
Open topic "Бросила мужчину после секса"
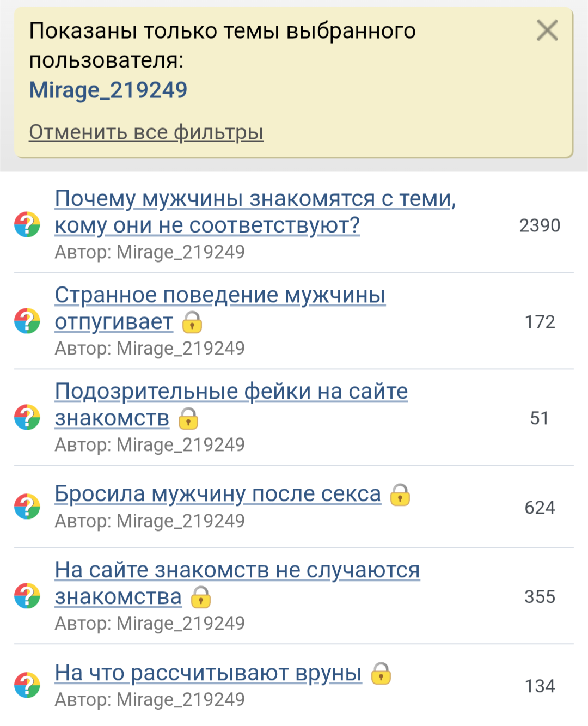[218, 495]
